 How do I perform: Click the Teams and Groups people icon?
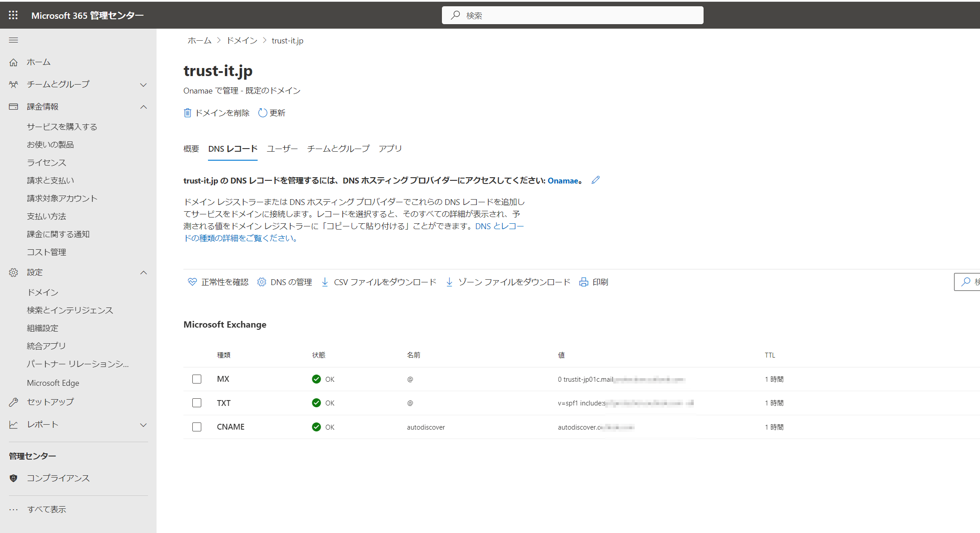click(x=13, y=85)
